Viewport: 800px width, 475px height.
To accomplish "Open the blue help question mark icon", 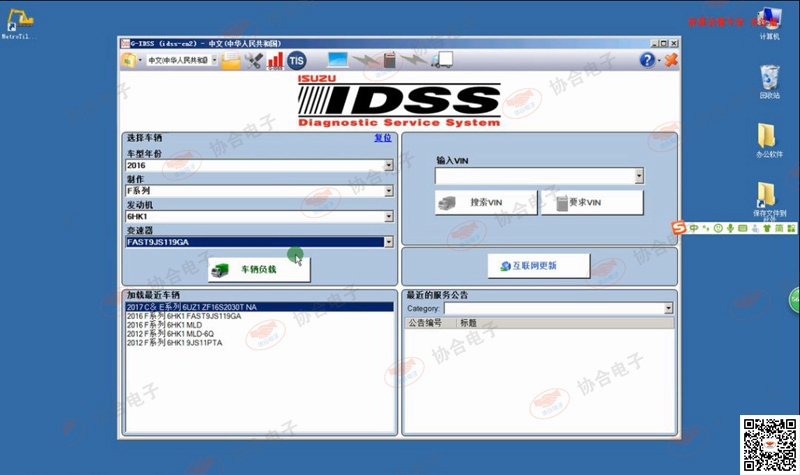I will coord(647,60).
